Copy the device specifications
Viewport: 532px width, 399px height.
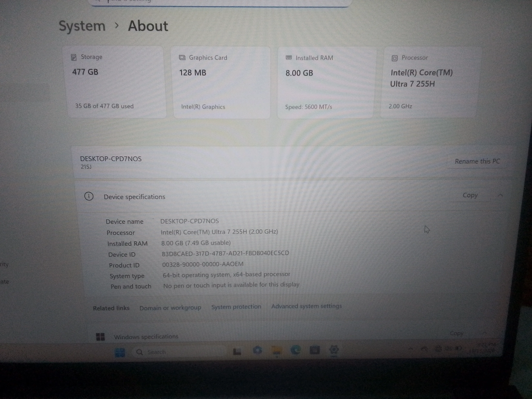[x=470, y=195]
